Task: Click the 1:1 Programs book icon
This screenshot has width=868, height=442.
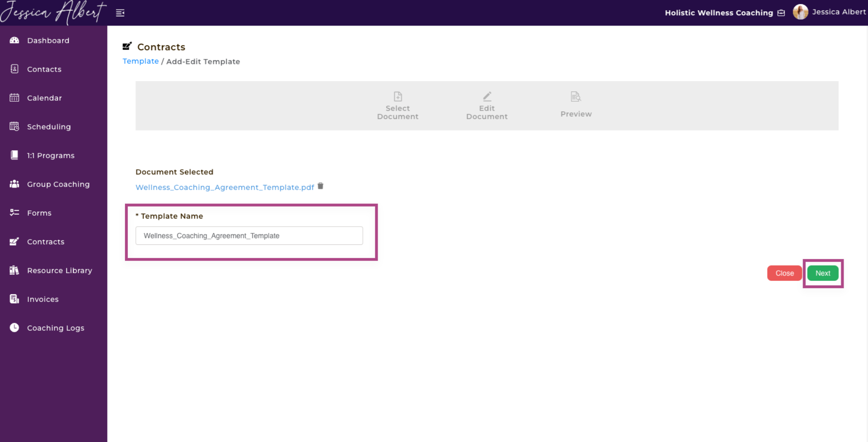Action: [x=14, y=155]
